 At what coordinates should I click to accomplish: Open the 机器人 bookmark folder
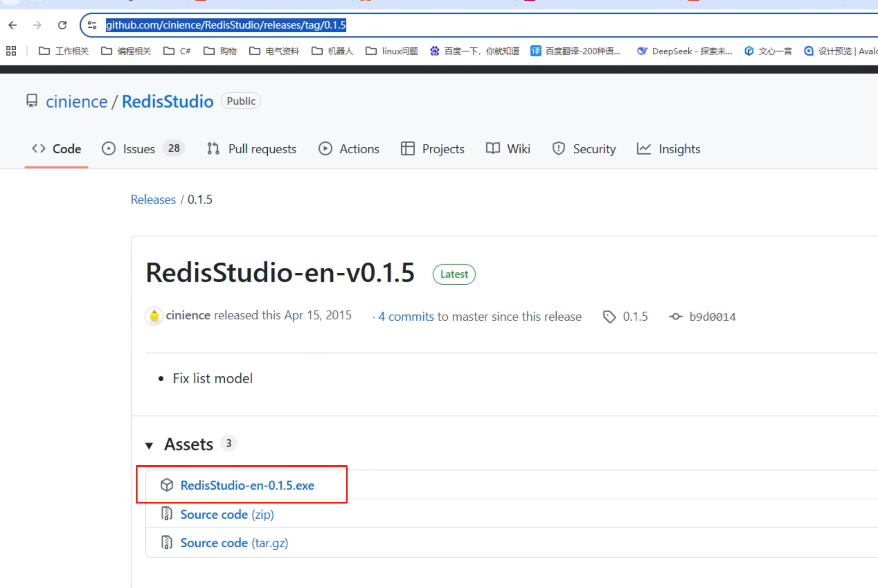[x=332, y=51]
